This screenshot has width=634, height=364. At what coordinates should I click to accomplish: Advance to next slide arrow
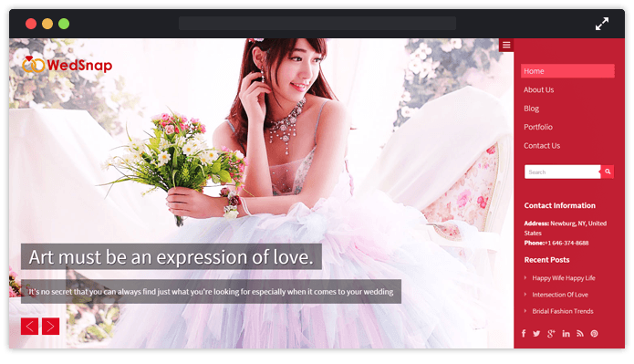50,326
